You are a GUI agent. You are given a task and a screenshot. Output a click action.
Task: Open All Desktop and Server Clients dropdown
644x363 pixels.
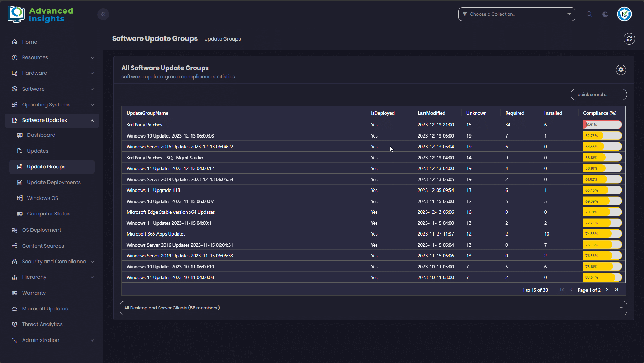373,308
